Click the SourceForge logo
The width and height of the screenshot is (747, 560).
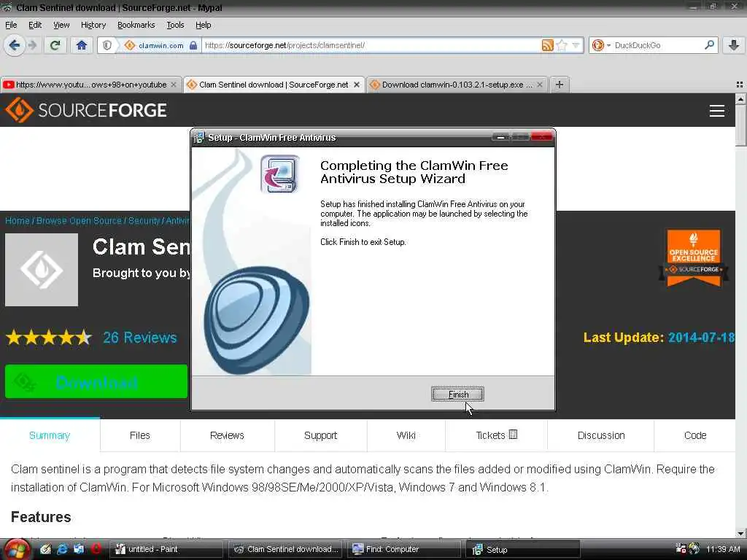coord(86,110)
